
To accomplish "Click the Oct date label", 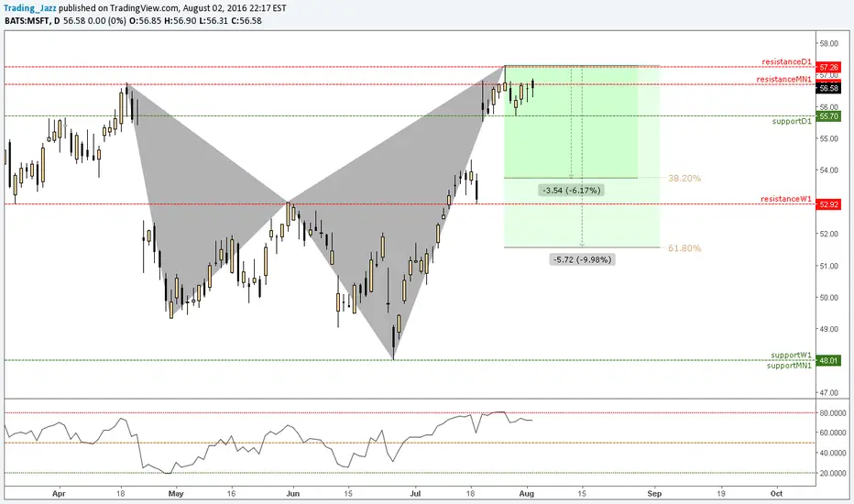I will coord(777,494).
